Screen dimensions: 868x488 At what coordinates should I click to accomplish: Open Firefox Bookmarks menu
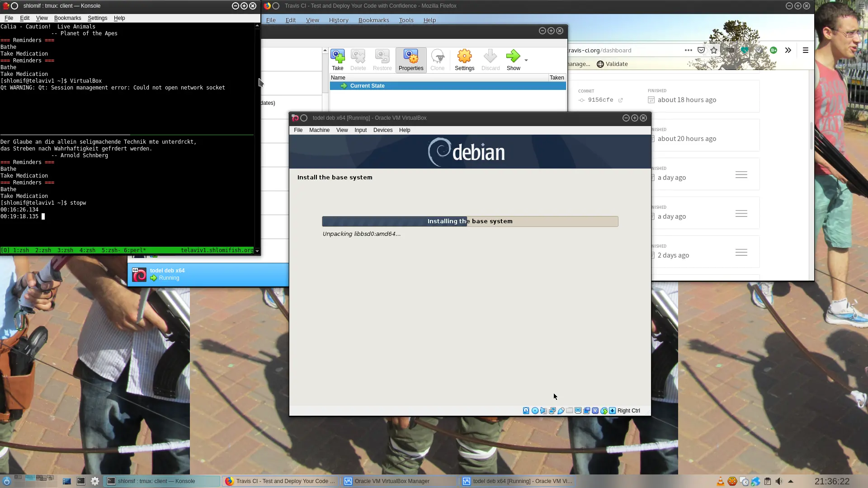click(373, 20)
